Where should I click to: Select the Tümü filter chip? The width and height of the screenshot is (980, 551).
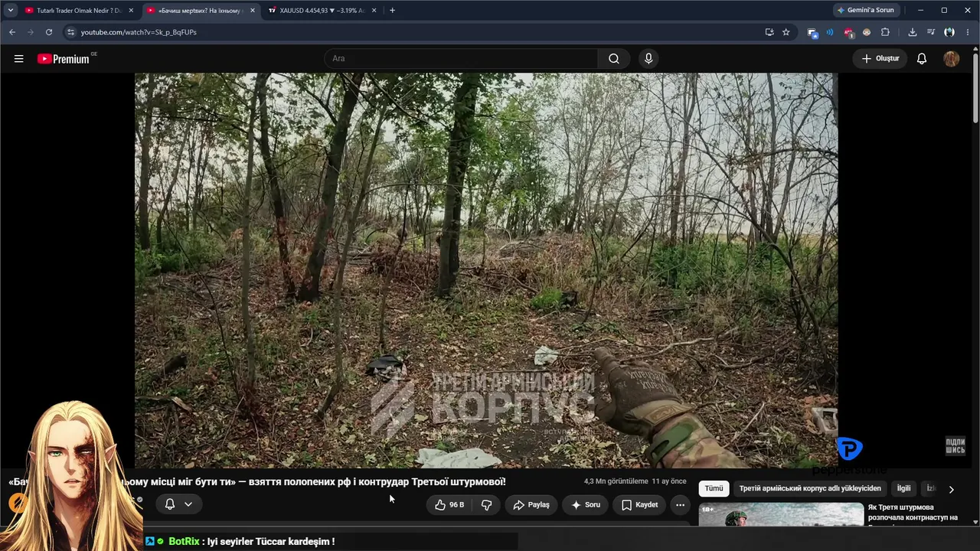pyautogui.click(x=714, y=488)
